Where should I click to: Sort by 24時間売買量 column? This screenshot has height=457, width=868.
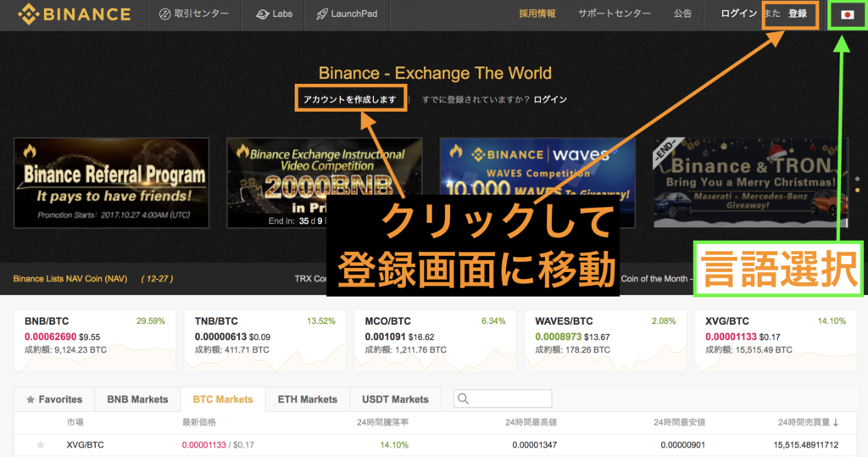808,422
